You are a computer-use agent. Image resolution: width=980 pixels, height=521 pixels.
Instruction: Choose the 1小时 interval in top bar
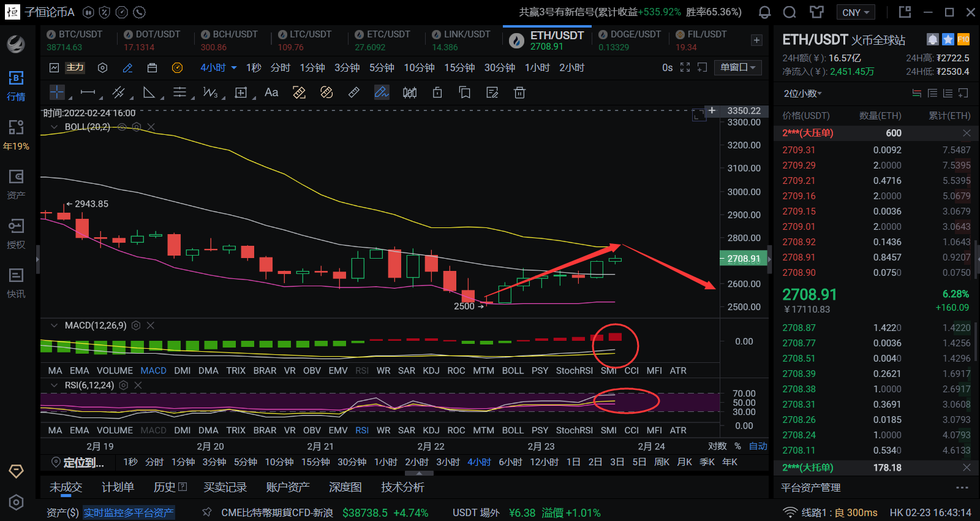[537, 67]
